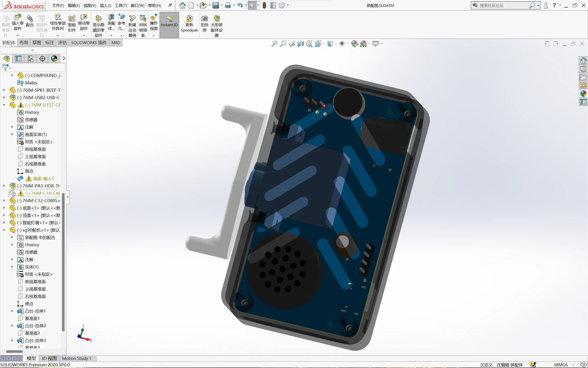Expand 凸台-拉伸1 feature

point(12,311)
